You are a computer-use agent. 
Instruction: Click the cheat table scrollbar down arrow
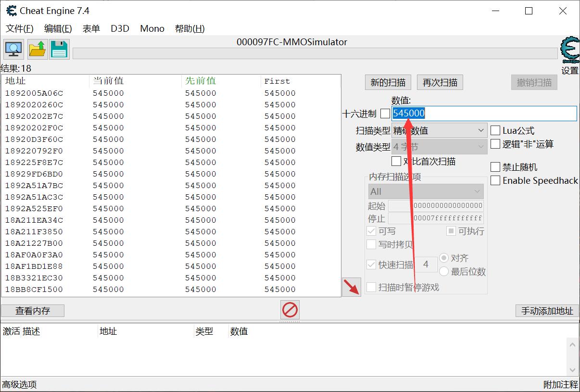coord(572,370)
